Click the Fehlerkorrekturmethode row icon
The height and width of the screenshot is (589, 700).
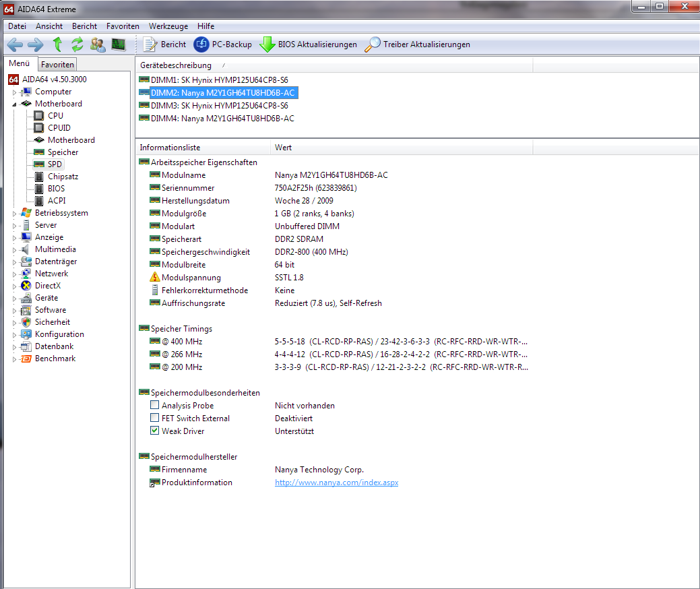(x=154, y=290)
